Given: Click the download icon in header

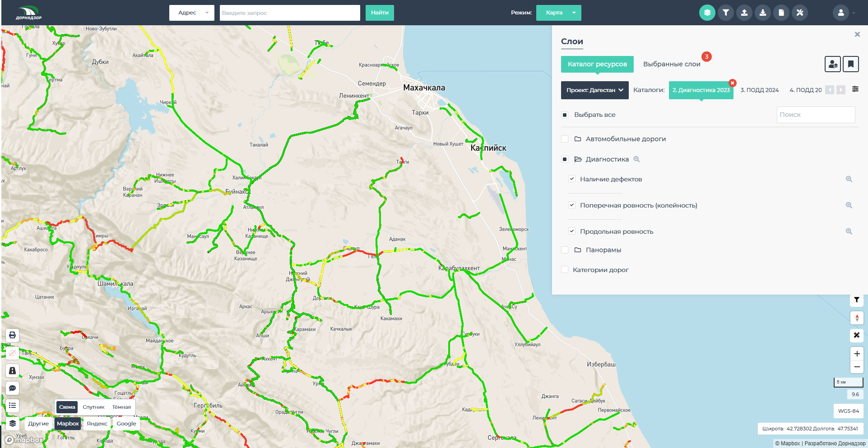Looking at the screenshot, I should [763, 13].
